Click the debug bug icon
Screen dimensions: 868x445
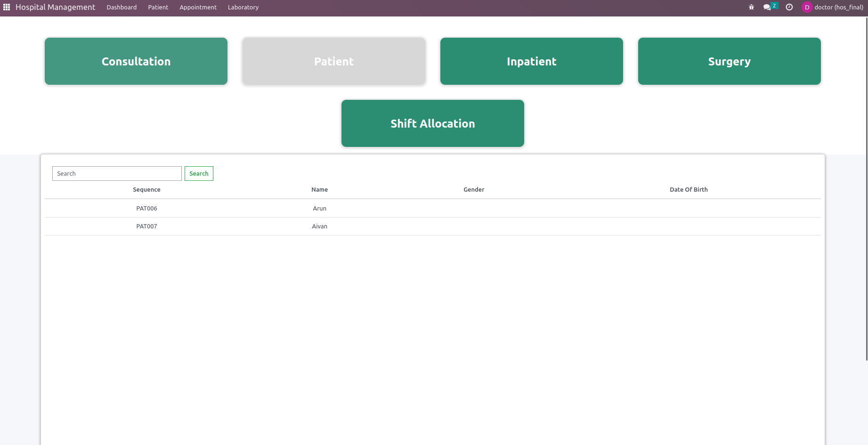751,7
